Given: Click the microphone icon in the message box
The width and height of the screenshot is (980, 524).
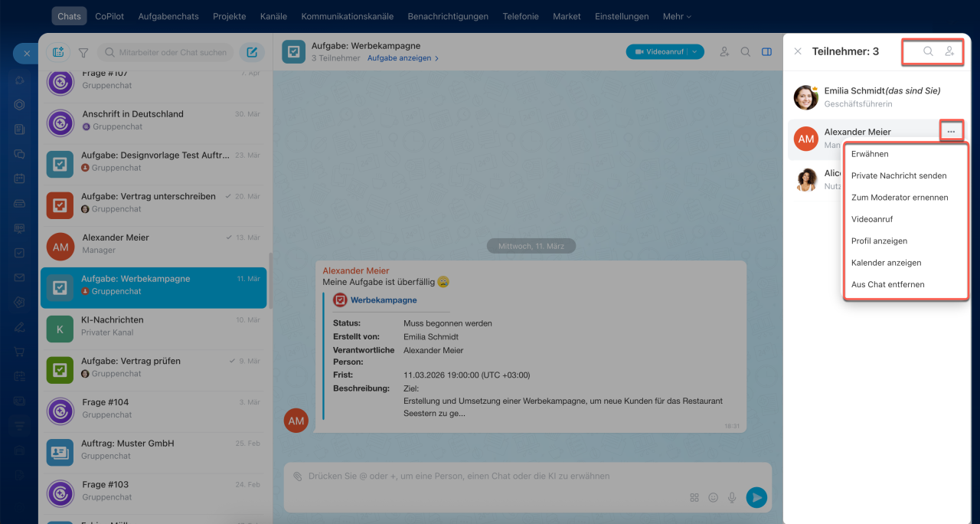Looking at the screenshot, I should 732,497.
